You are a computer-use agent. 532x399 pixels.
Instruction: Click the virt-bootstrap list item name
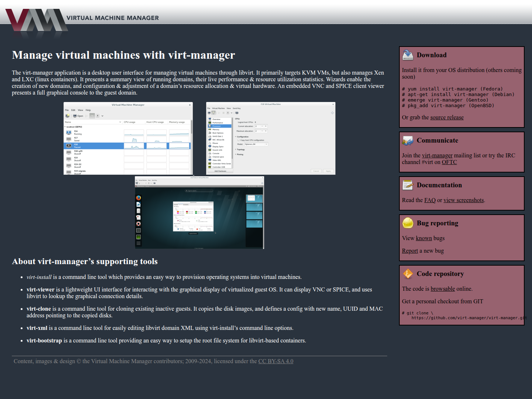(44, 341)
